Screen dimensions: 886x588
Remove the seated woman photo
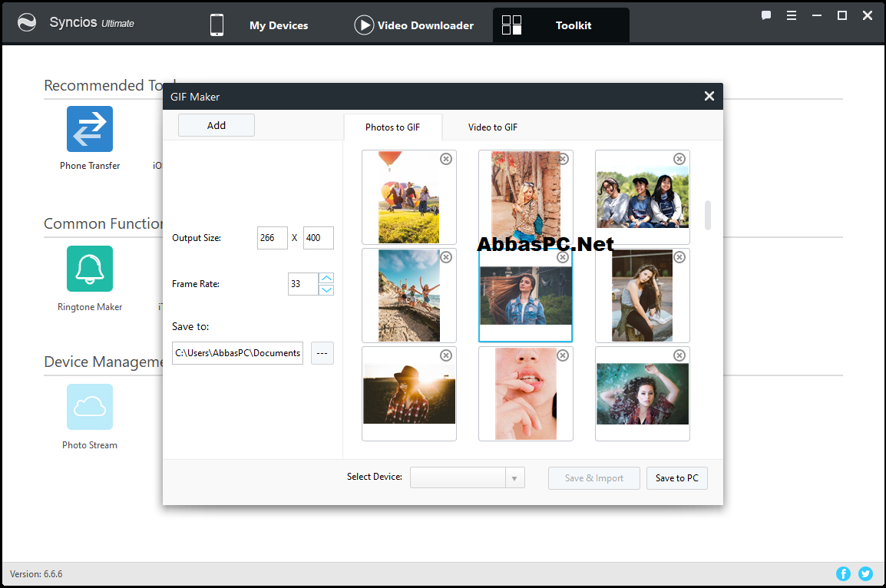pyautogui.click(x=679, y=257)
